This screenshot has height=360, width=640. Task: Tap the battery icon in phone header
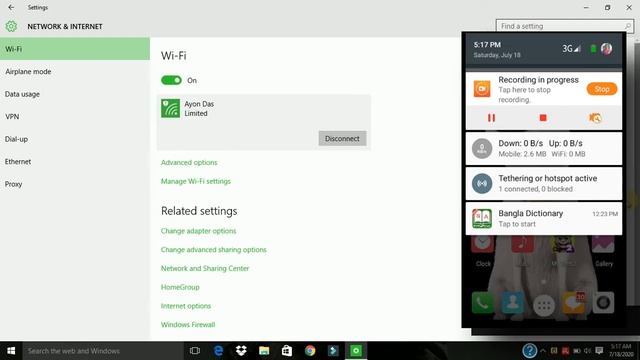(593, 49)
